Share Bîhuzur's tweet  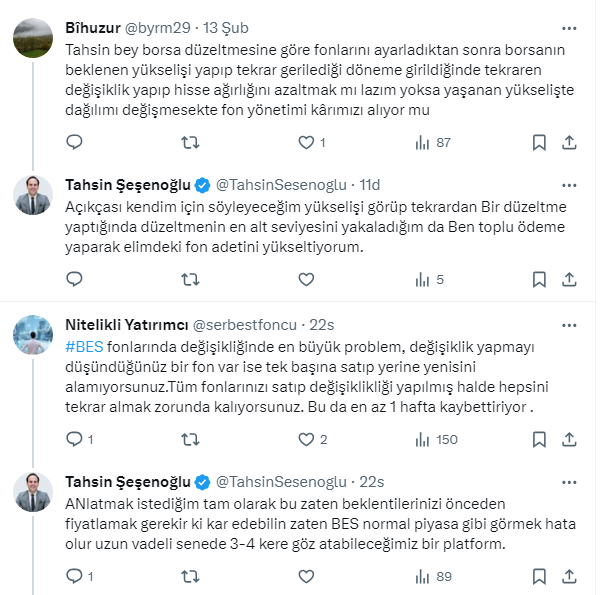click(x=569, y=143)
